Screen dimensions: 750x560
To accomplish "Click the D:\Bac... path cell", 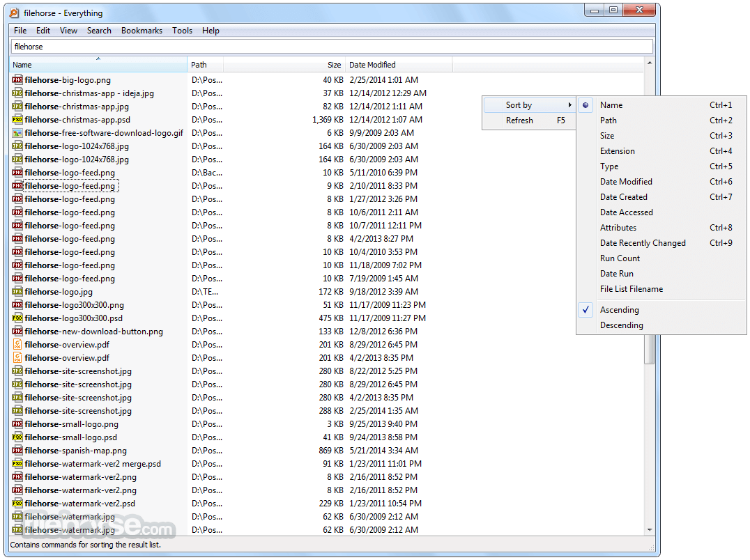I will pos(206,173).
